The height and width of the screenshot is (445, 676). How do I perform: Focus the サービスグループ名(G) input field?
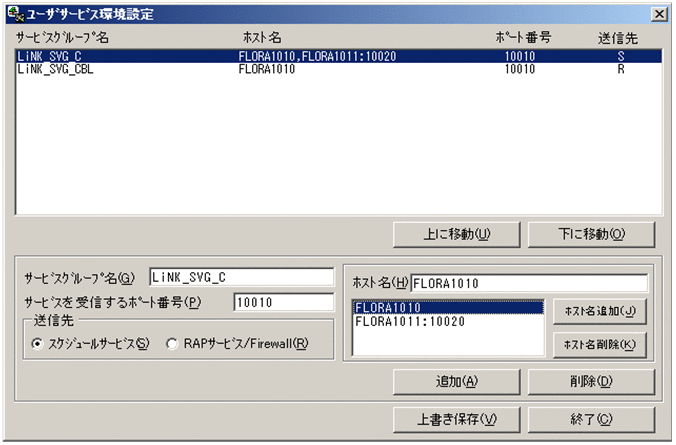(241, 277)
